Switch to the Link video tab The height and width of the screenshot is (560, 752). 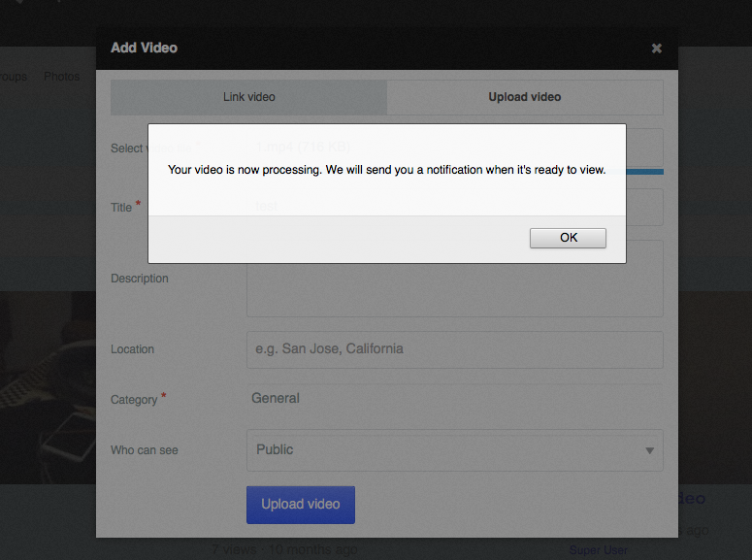click(x=249, y=97)
